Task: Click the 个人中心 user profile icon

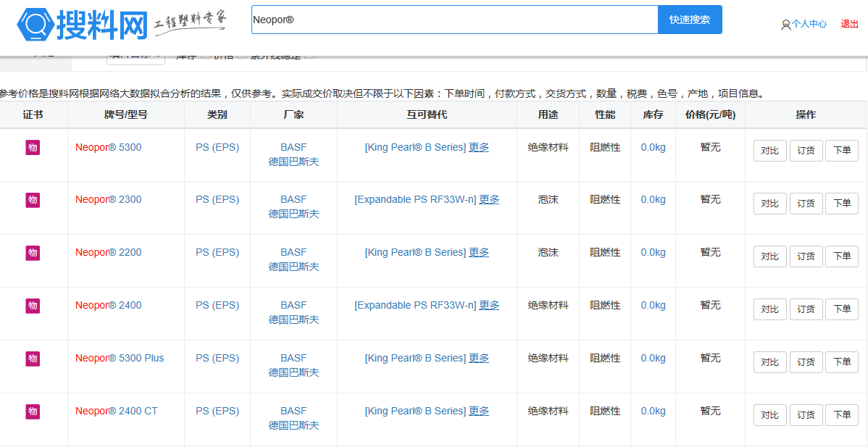Action: point(785,25)
